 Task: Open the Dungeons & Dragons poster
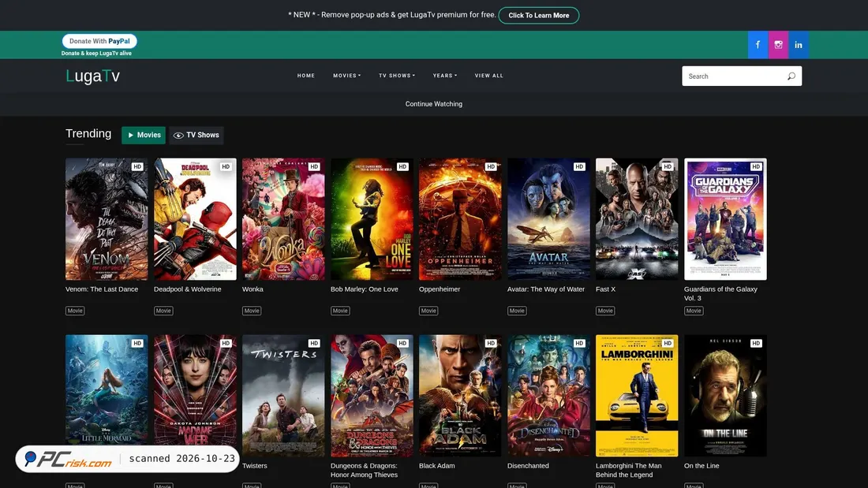[x=372, y=396]
